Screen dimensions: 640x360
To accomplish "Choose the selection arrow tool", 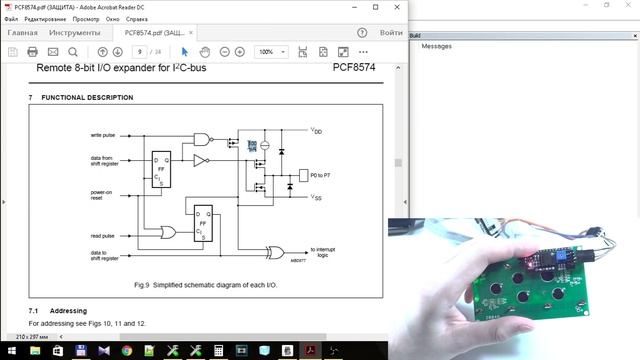I will (184, 52).
